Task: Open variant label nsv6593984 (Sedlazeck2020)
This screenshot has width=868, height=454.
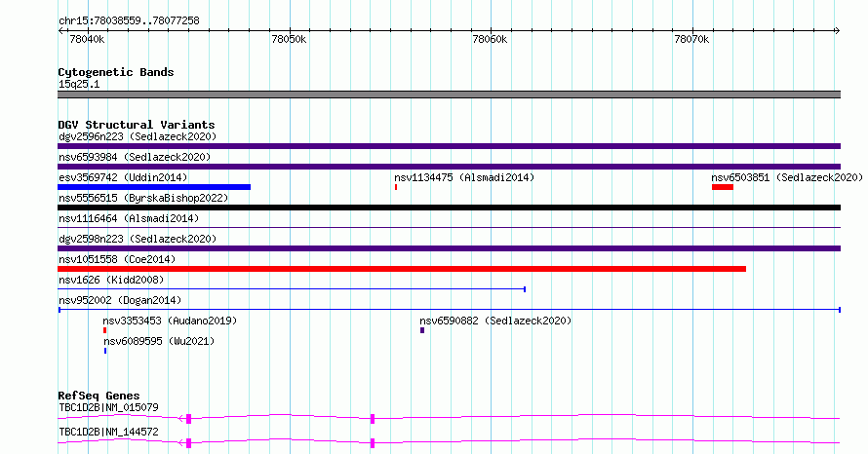Action: click(135, 157)
